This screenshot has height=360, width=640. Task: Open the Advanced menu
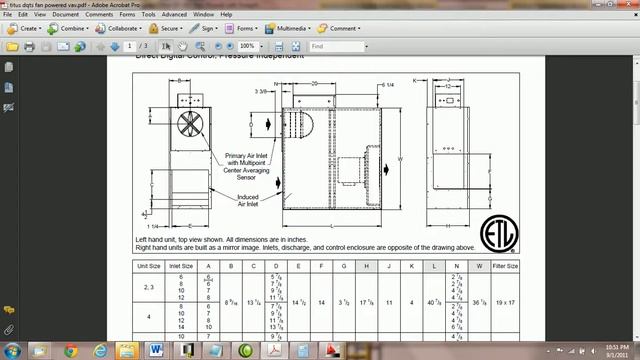point(174,14)
